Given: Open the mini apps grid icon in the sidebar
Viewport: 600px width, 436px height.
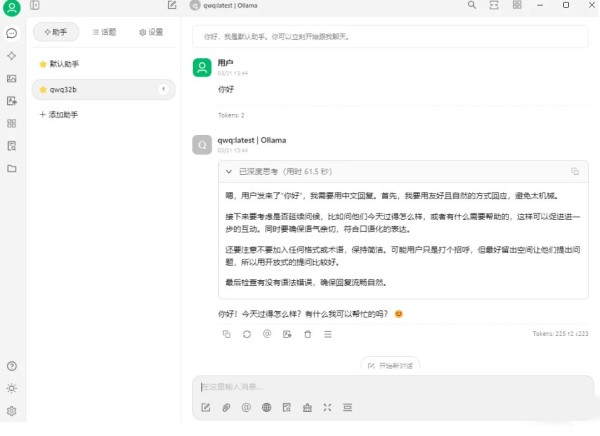Looking at the screenshot, I should (11, 123).
